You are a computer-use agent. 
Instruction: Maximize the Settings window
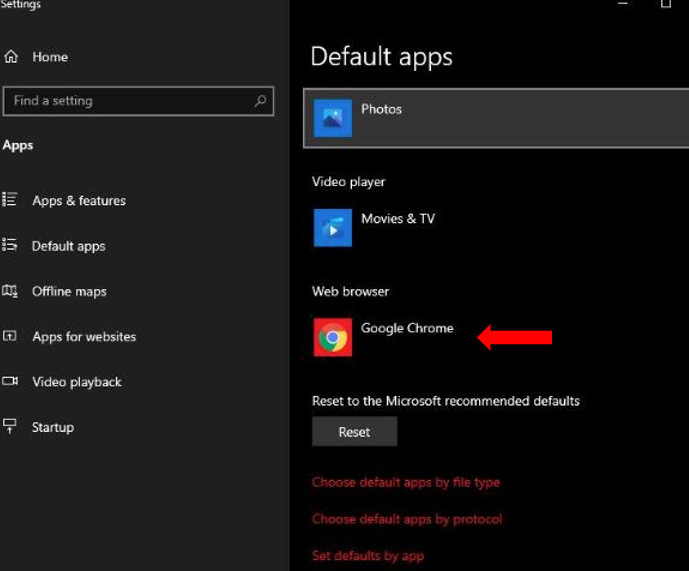pos(666,4)
